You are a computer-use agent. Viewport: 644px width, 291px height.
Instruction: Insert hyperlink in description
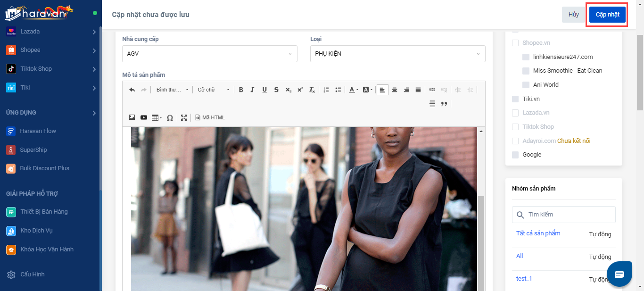[432, 90]
